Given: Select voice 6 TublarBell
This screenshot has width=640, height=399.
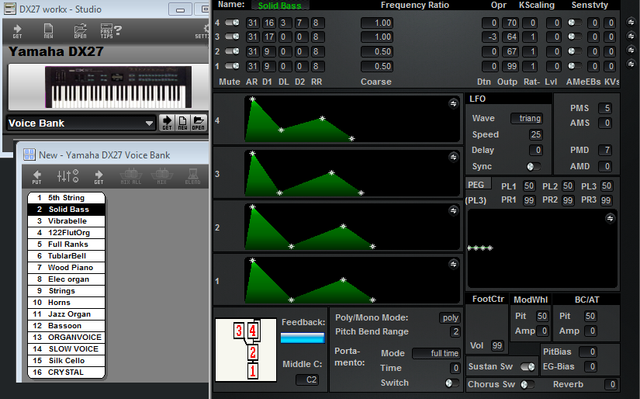Looking at the screenshot, I should pyautogui.click(x=66, y=256).
